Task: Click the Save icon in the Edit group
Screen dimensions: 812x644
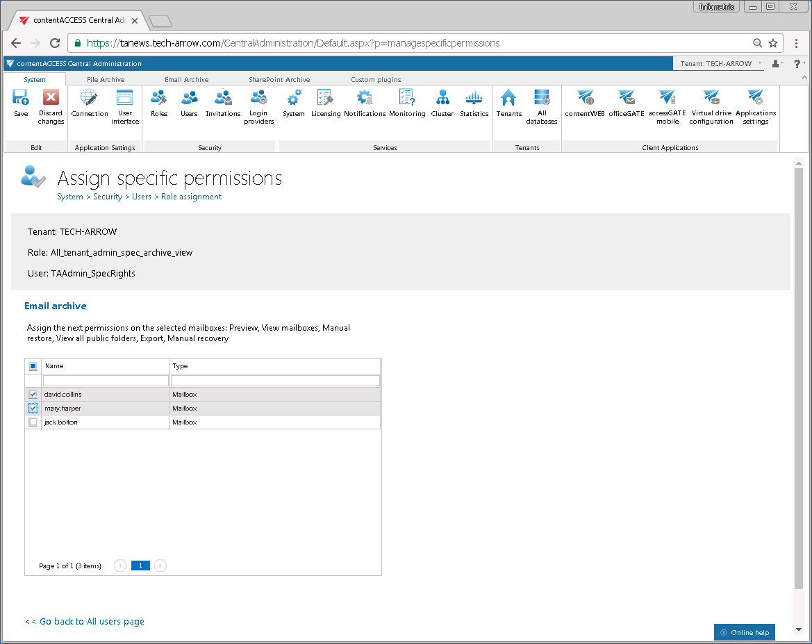Action: coord(20,103)
